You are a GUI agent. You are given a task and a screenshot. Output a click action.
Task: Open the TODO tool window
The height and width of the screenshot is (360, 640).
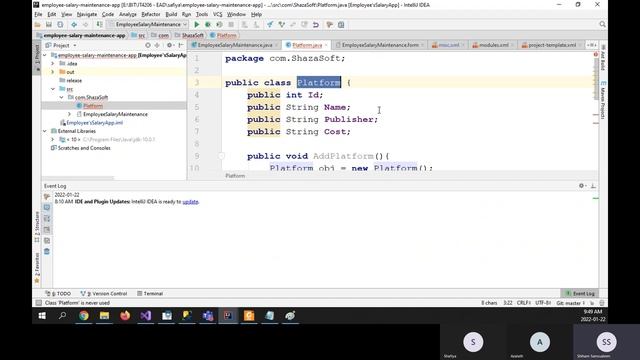coord(58,293)
